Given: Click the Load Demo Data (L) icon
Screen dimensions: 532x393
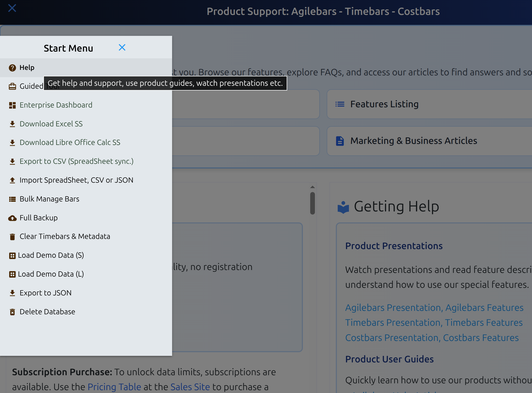Looking at the screenshot, I should pos(12,274).
